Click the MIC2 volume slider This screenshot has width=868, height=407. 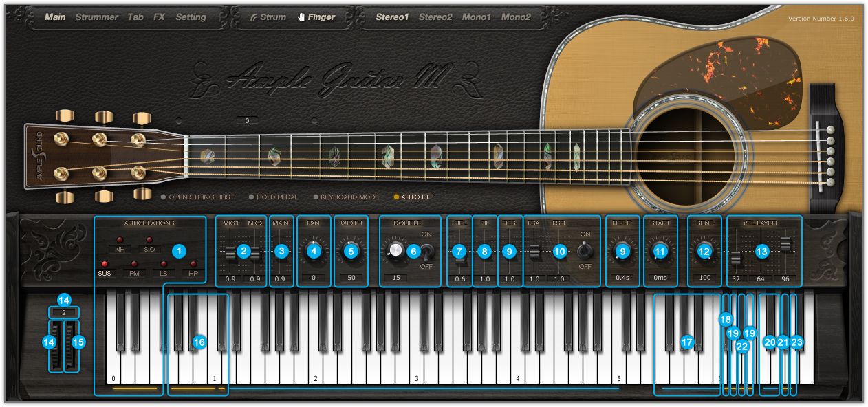coord(255,252)
